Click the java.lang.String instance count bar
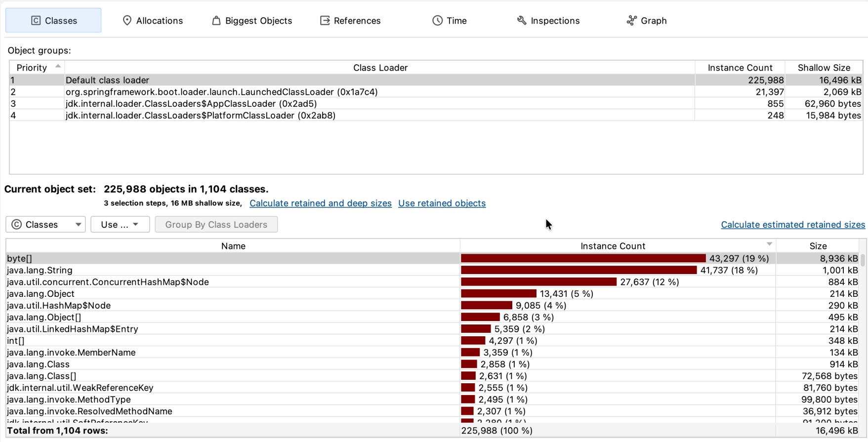 tap(579, 270)
